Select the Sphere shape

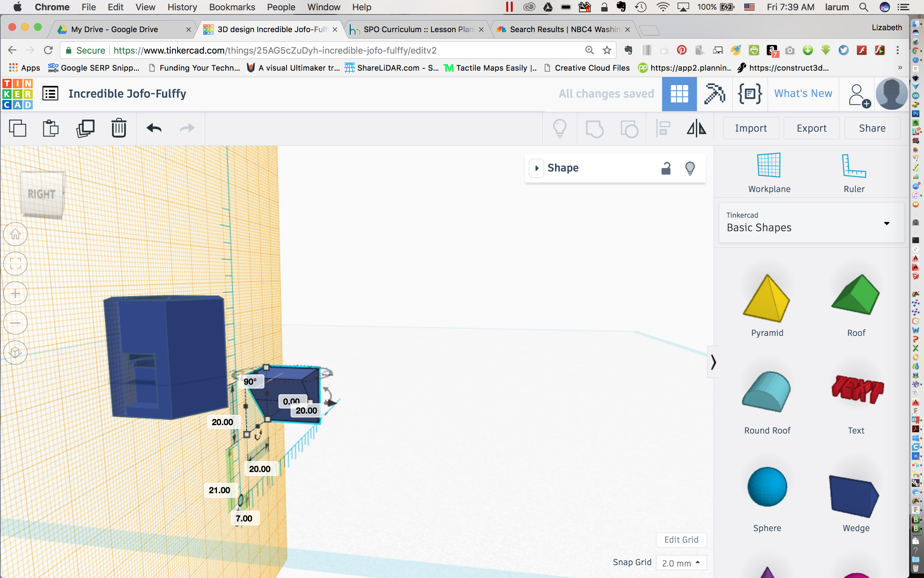(767, 500)
